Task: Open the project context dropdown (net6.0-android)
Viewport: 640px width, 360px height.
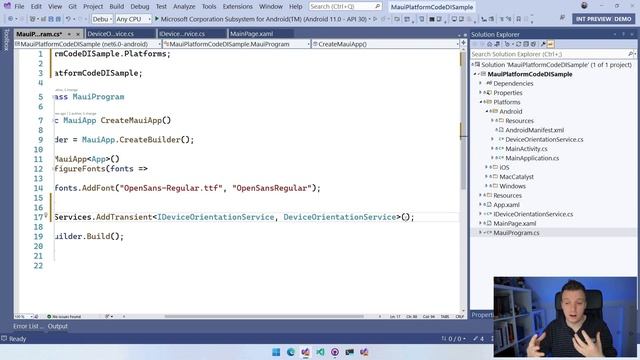Action: (88, 44)
